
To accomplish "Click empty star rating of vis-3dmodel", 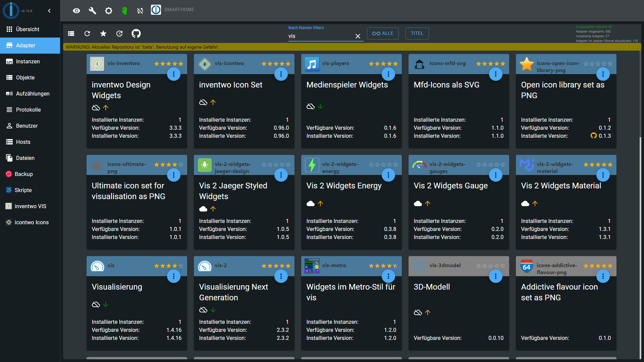I will (x=491, y=266).
